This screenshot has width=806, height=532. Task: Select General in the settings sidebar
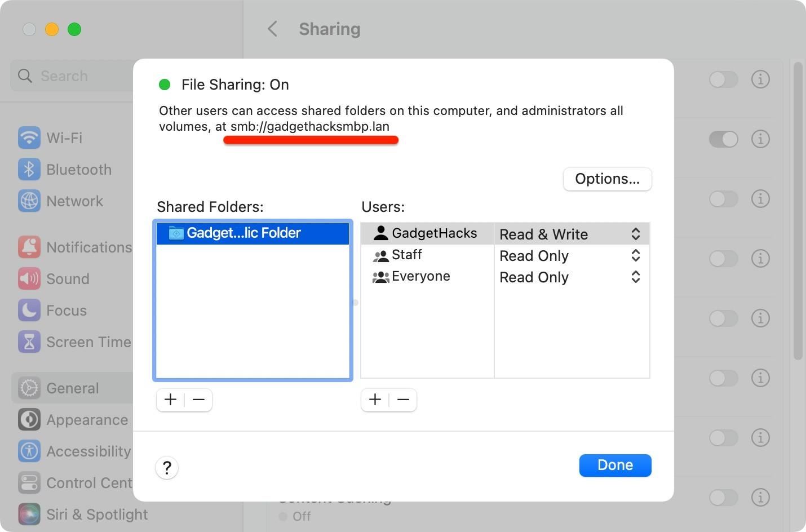(x=72, y=388)
